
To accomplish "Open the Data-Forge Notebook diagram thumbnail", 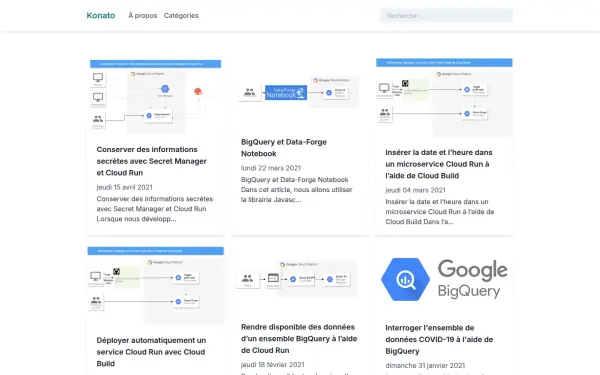I will tap(300, 93).
